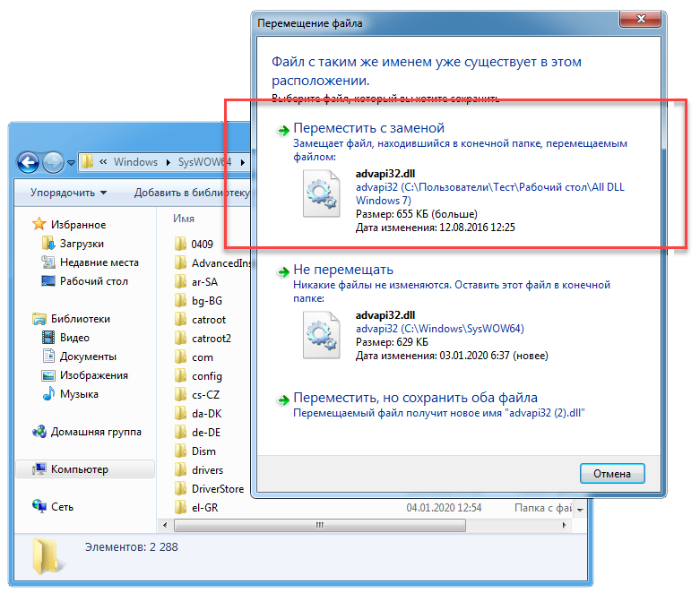Select Сеть in navigation pane
This screenshot has height=593, width=700.
pos(62,507)
